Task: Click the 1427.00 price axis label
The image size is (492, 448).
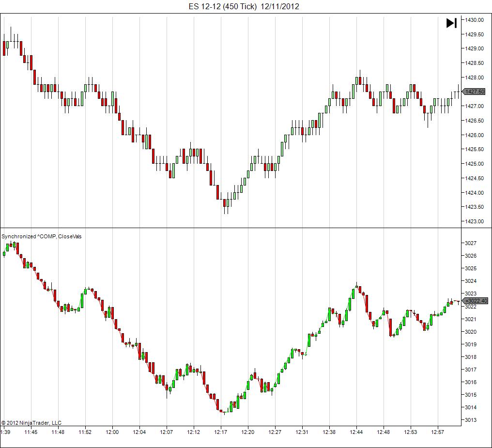Action: [x=474, y=106]
